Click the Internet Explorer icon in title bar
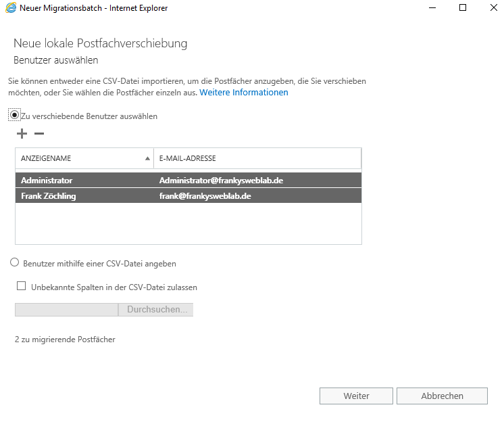Viewport: 504px width, 422px height. (11, 8)
